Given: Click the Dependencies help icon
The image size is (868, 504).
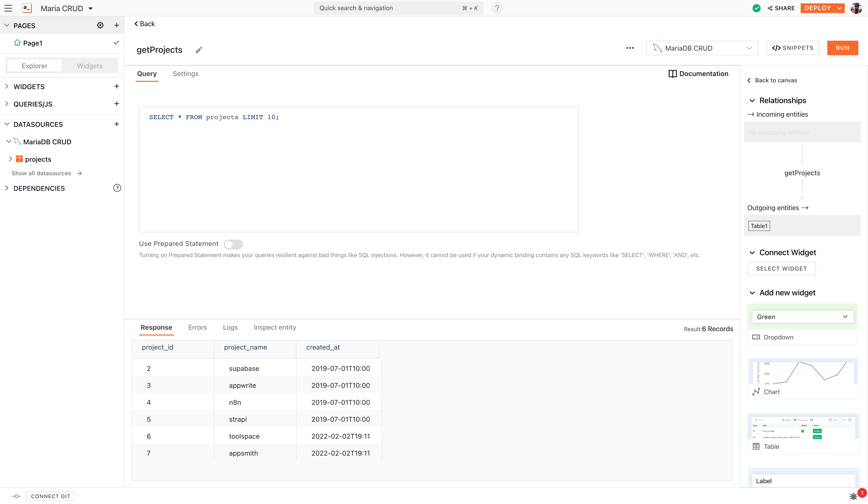Looking at the screenshot, I should pos(117,188).
